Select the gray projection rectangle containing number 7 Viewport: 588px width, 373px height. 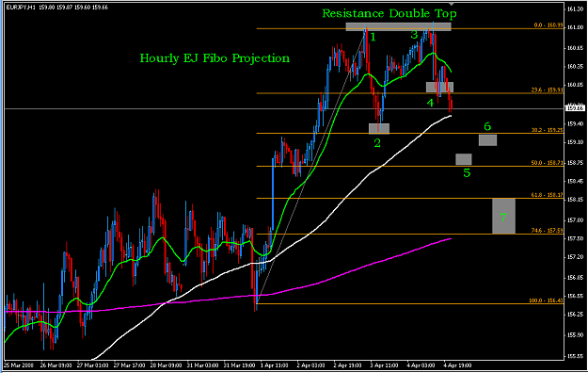click(x=503, y=217)
